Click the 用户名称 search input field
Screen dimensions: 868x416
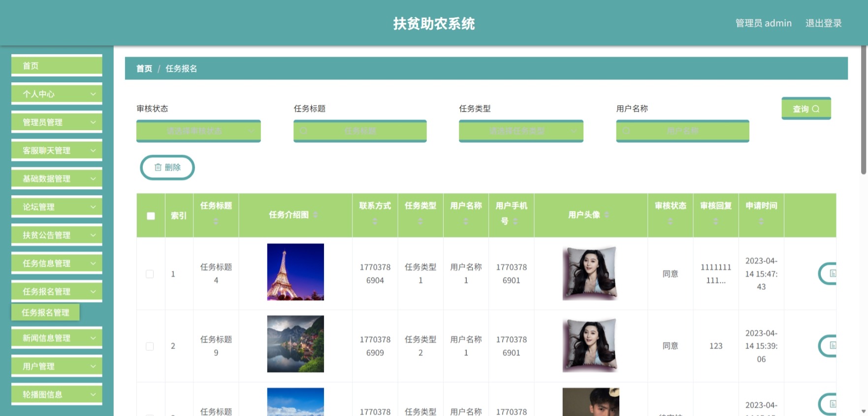[x=682, y=131]
